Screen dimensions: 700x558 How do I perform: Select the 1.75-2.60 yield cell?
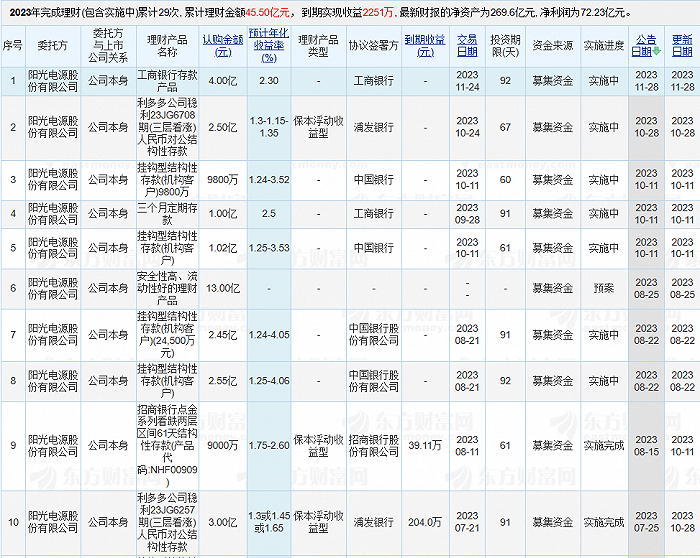269,446
